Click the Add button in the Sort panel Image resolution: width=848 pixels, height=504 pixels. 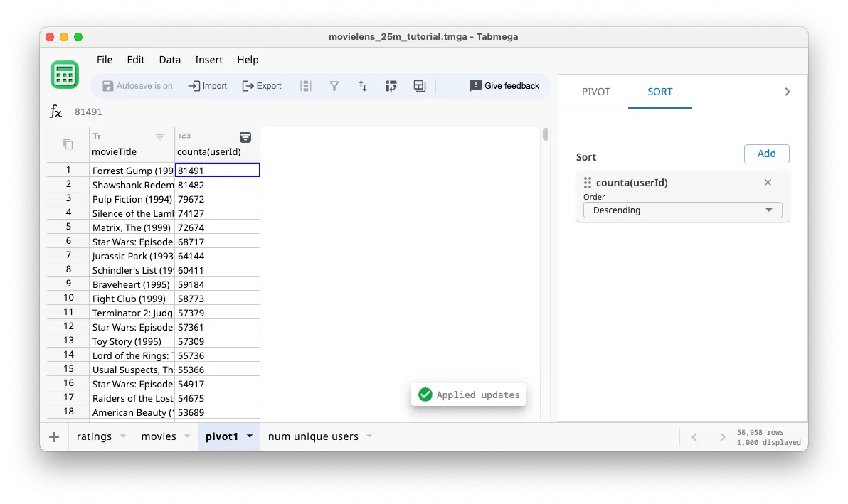(766, 154)
